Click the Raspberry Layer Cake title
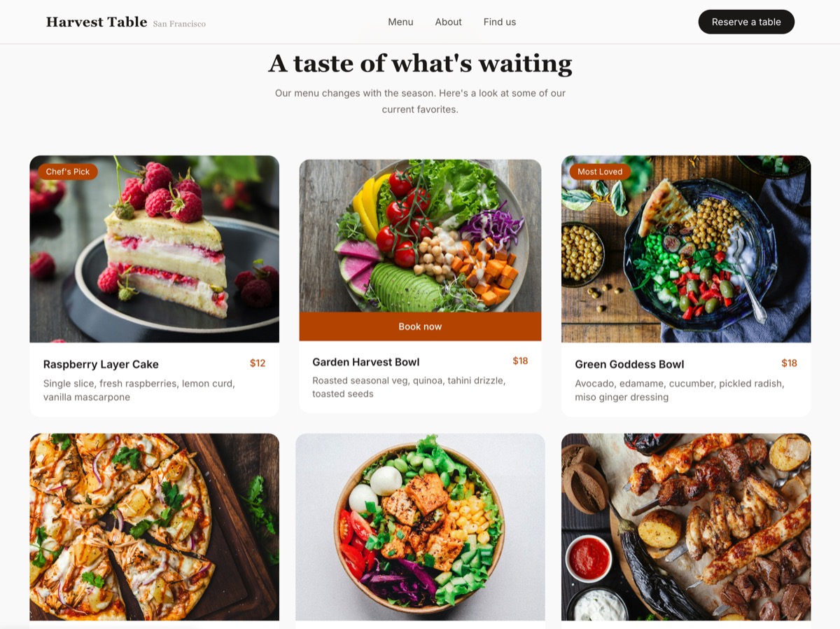Viewport: 840px width, 629px height. tap(101, 364)
